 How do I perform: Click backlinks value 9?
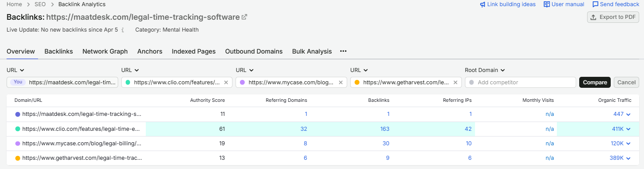pos(388,158)
